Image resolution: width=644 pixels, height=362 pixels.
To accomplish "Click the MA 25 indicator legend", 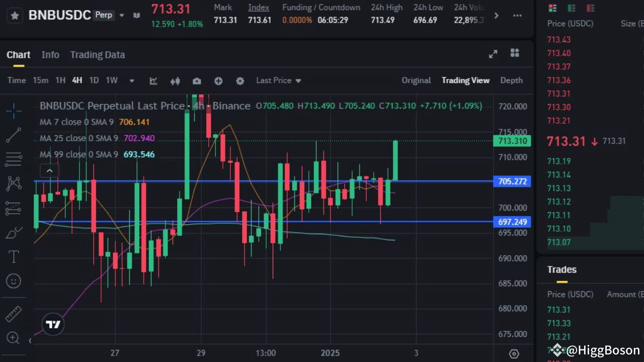I will [x=97, y=138].
